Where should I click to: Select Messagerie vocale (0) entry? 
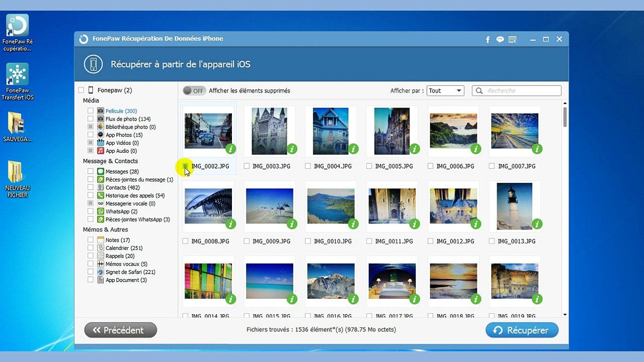tap(130, 204)
